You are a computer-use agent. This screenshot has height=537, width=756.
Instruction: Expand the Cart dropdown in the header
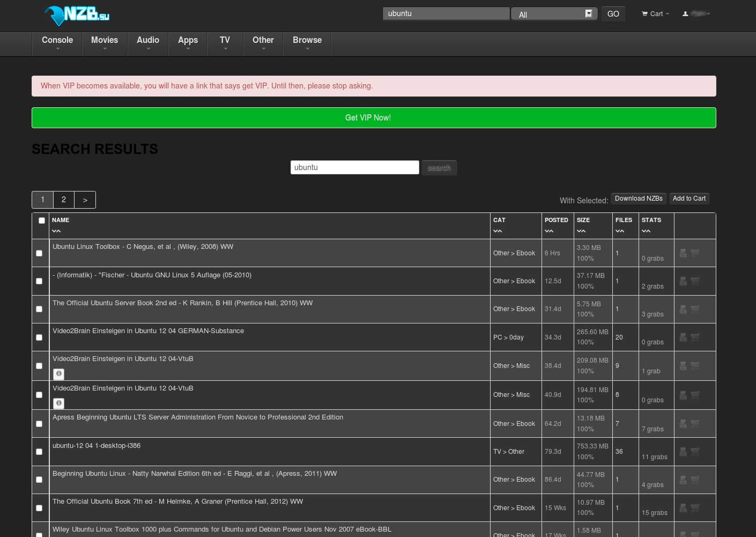(x=656, y=14)
